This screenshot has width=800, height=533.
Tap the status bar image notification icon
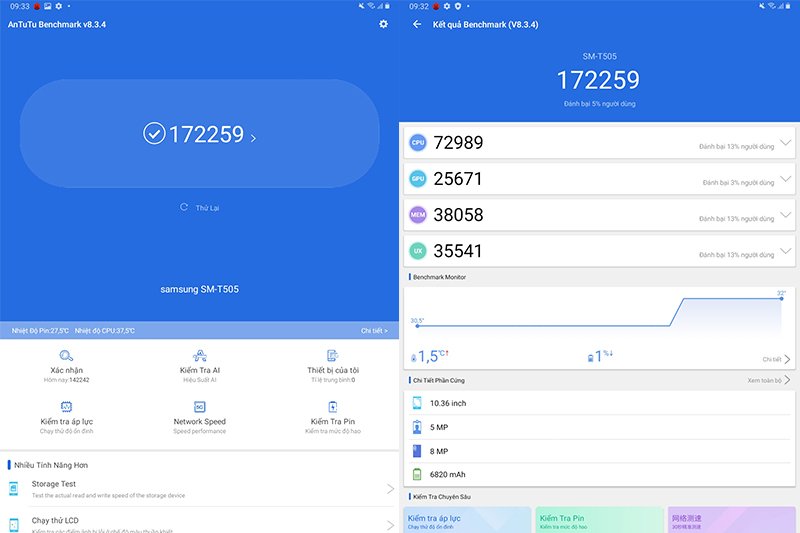(47, 6)
